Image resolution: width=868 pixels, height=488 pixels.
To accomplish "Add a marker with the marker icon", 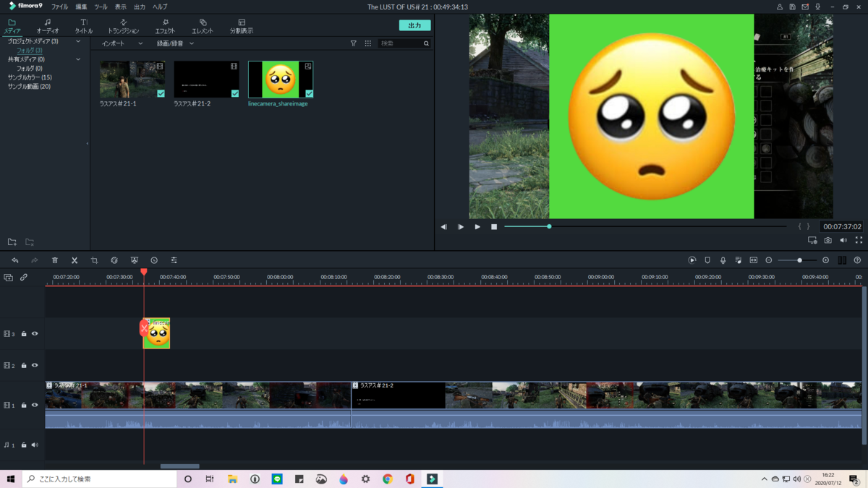I will tap(707, 260).
